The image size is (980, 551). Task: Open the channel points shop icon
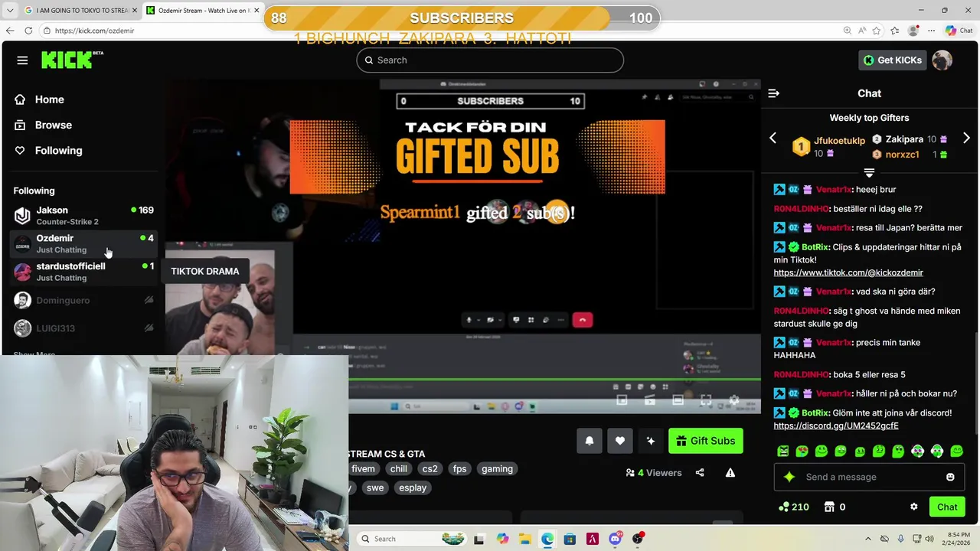pyautogui.click(x=828, y=507)
